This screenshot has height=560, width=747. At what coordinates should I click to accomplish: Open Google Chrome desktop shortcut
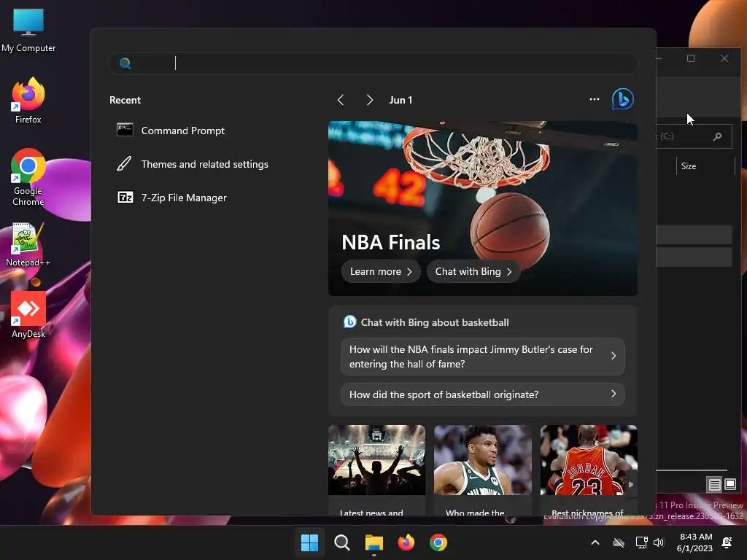[x=28, y=177]
